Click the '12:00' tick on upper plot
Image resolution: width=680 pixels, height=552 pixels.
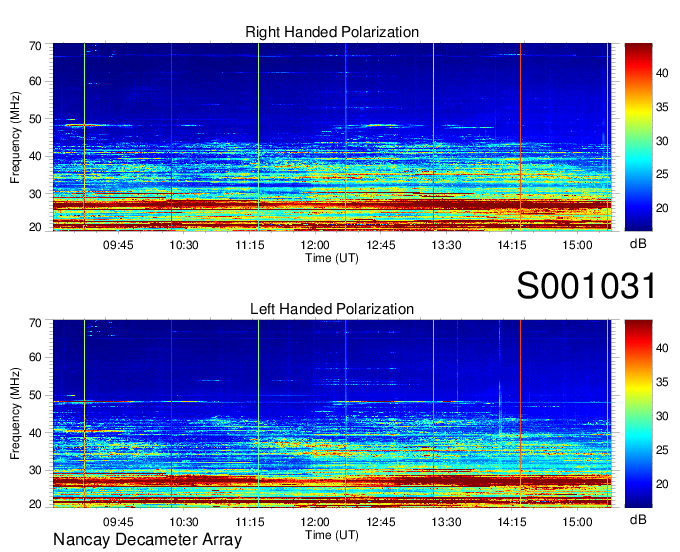315,245
